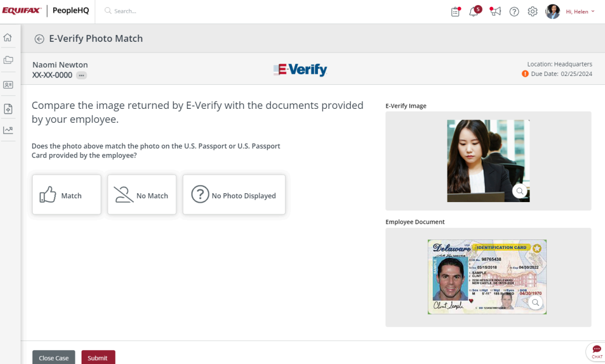Open the help question mark icon
The width and height of the screenshot is (605, 364).
514,11
